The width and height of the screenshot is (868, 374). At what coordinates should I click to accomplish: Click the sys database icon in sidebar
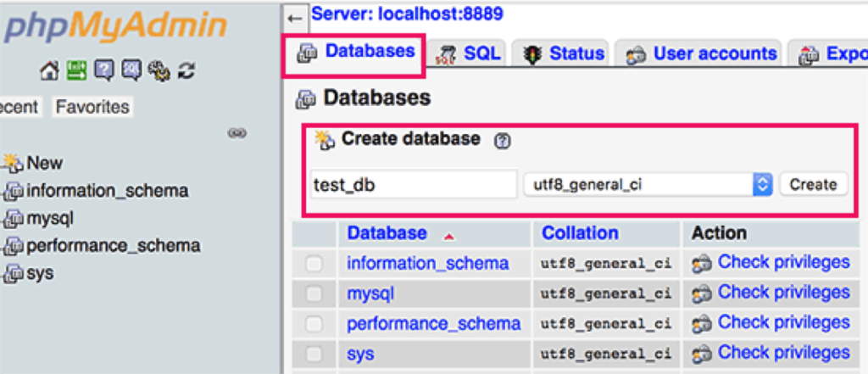click(x=14, y=273)
